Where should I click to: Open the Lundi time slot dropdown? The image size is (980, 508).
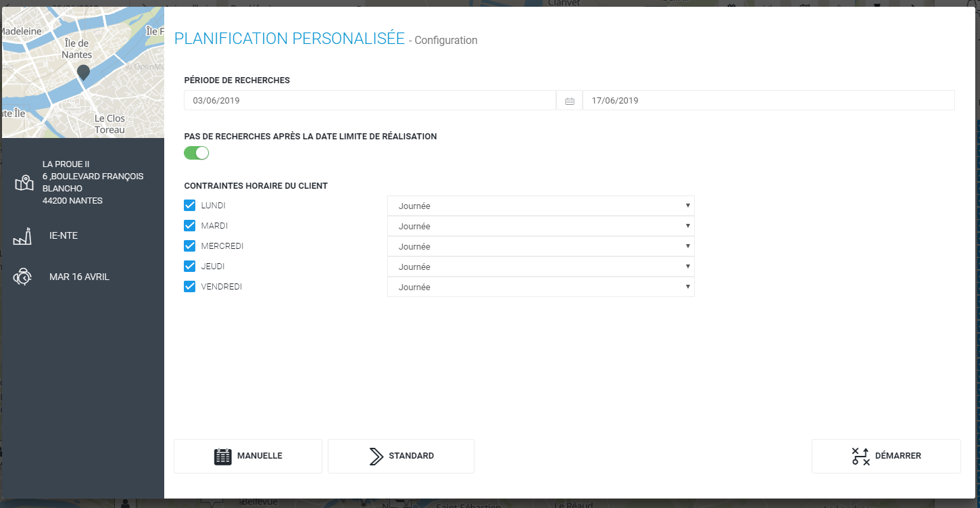pos(540,206)
